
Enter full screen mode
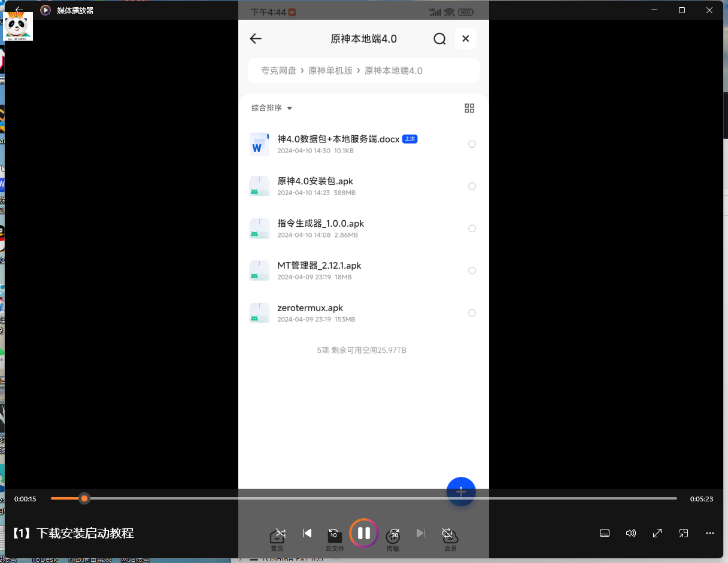tap(657, 533)
